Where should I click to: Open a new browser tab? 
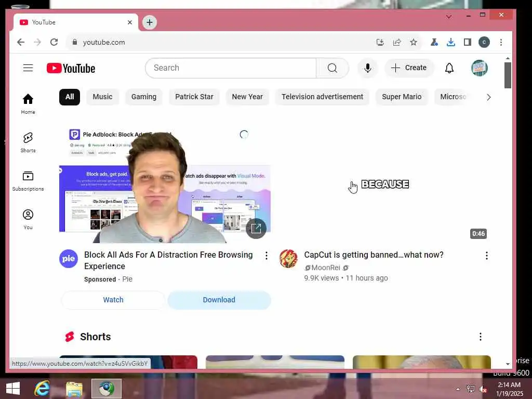click(x=150, y=22)
